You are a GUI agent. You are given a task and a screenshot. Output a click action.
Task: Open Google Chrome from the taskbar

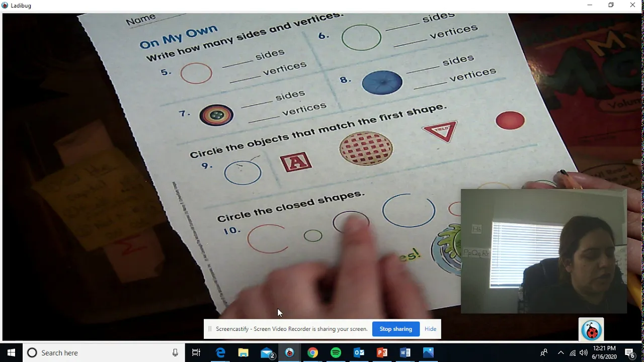pyautogui.click(x=312, y=352)
